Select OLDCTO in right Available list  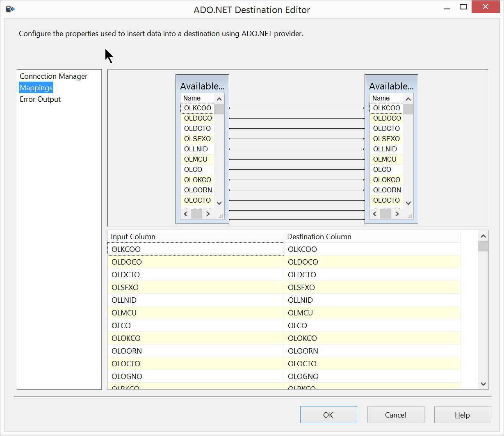(386, 129)
